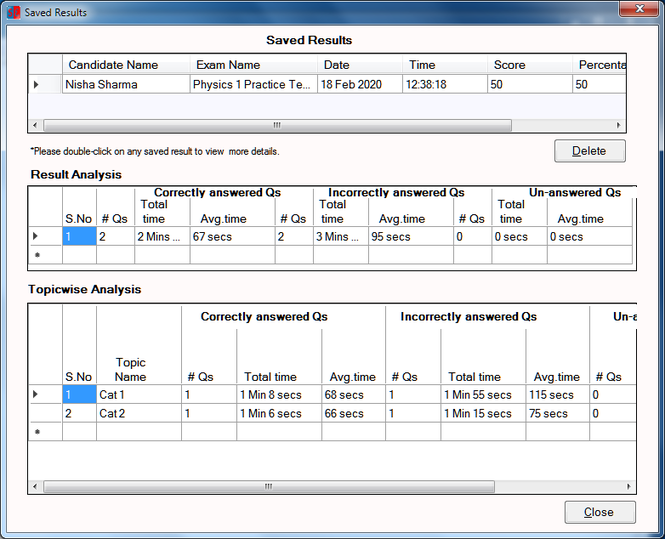Select the Cat 1 topic cell
This screenshot has width=665, height=539.
(139, 395)
